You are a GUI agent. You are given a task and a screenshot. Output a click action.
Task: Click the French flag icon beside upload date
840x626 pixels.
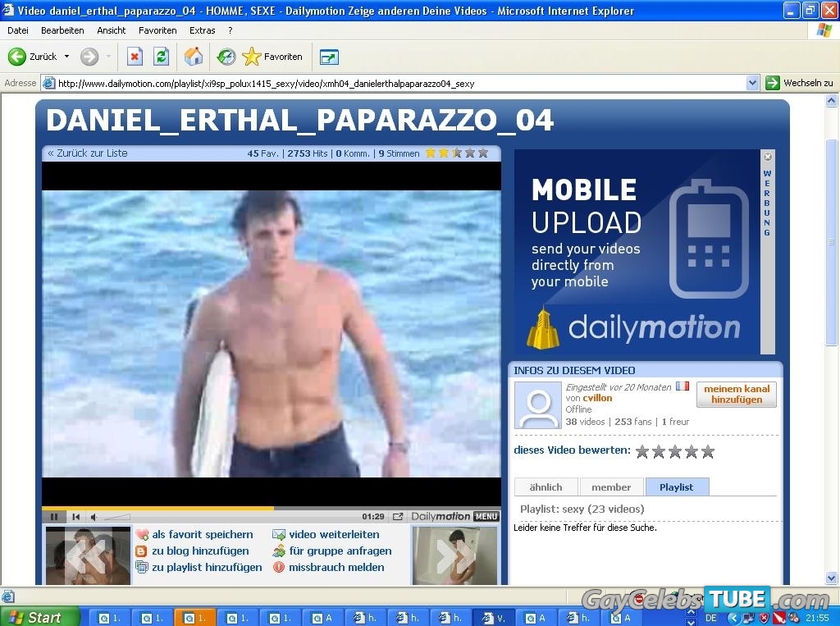coord(682,386)
